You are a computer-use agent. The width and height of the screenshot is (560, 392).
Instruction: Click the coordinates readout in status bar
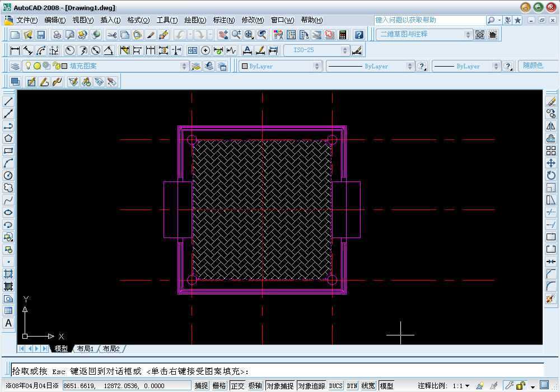127,386
